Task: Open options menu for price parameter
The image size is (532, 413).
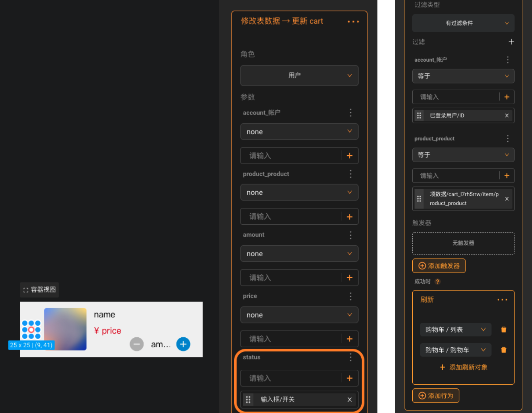Action: (351, 296)
